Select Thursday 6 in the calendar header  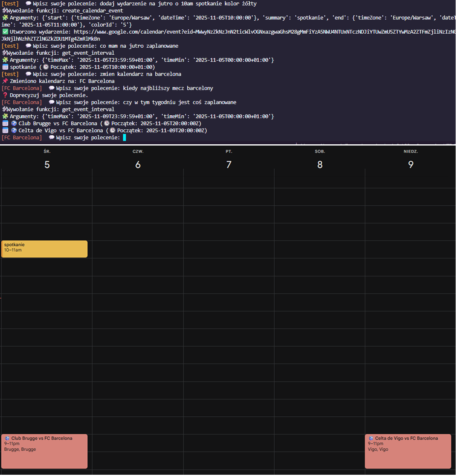point(138,165)
